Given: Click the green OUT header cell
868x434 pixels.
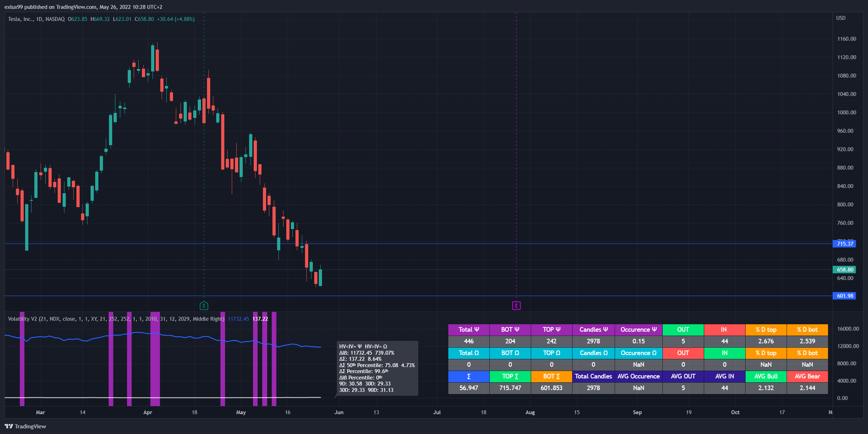Looking at the screenshot, I should tap(683, 330).
